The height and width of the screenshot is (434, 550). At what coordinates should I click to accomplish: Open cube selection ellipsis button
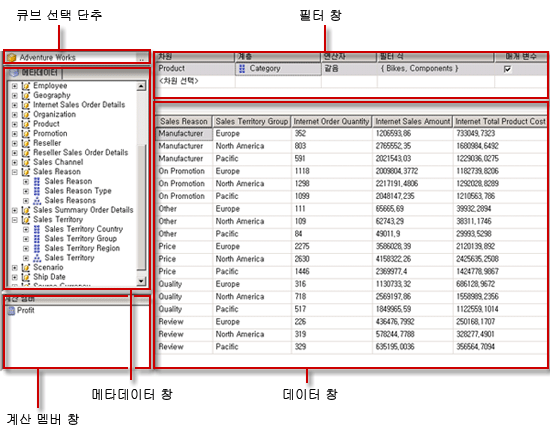(x=141, y=58)
